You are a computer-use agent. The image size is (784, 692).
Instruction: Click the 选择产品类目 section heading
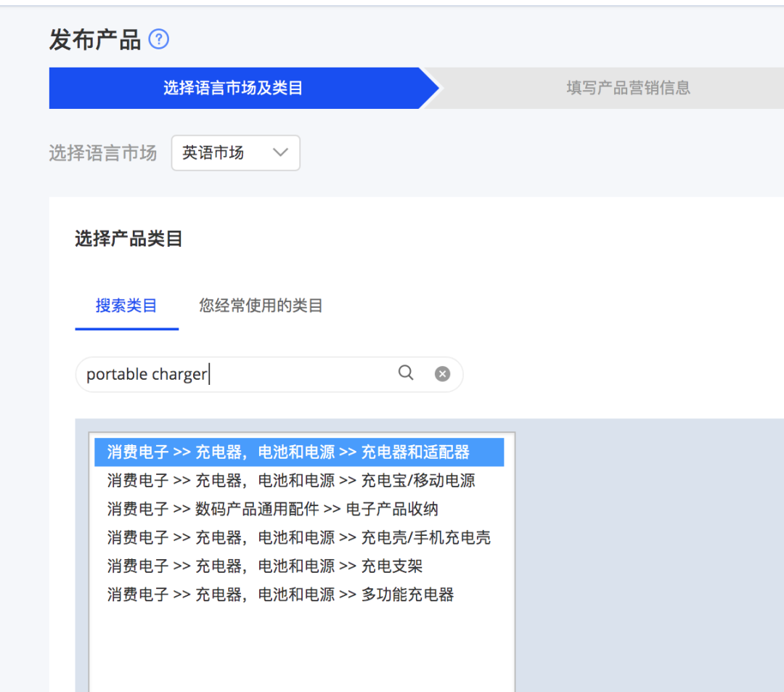pos(127,239)
